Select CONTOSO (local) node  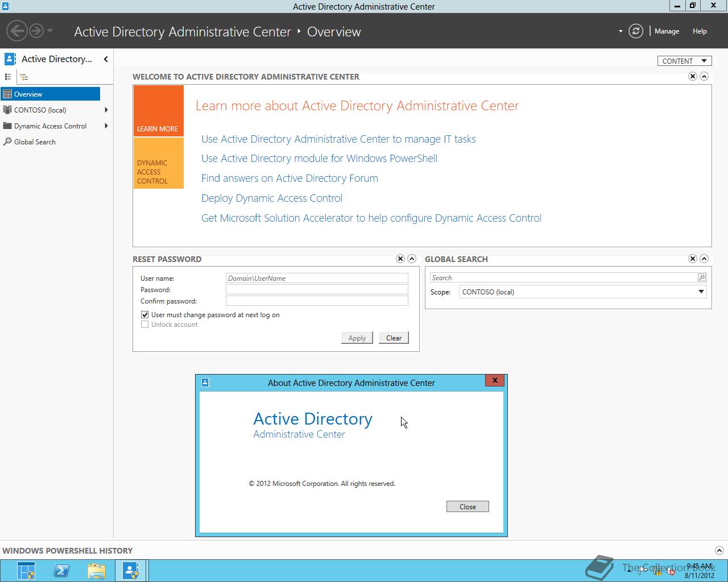click(x=40, y=110)
